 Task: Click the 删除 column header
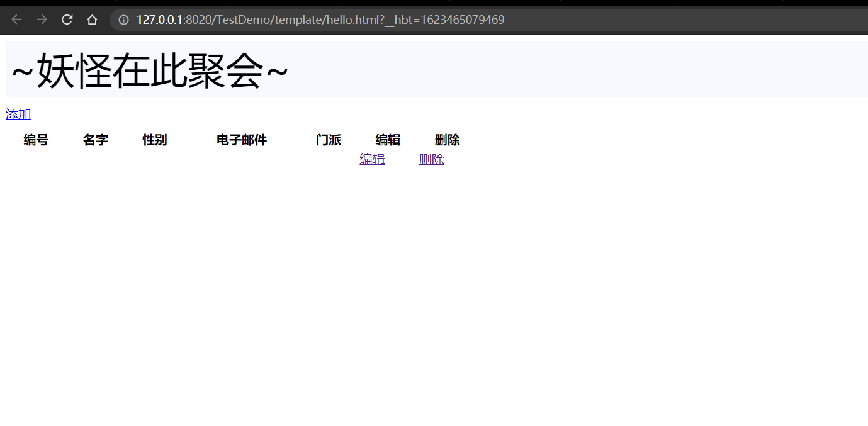447,140
